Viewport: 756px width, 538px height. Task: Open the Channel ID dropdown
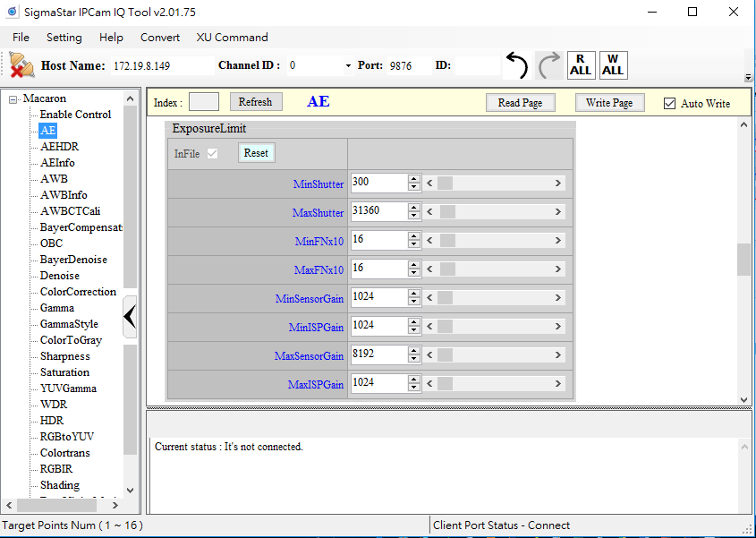tap(348, 66)
